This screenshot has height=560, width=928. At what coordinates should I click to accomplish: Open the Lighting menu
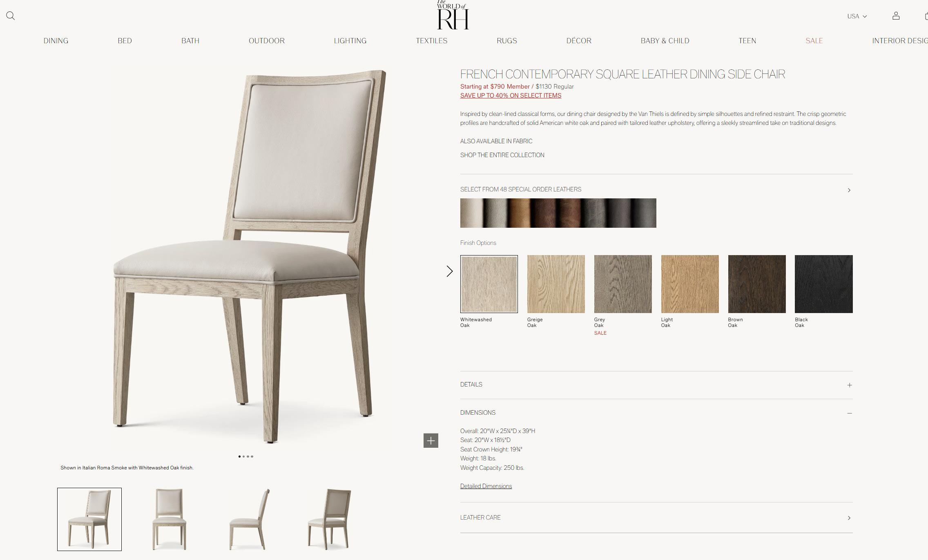pos(350,41)
